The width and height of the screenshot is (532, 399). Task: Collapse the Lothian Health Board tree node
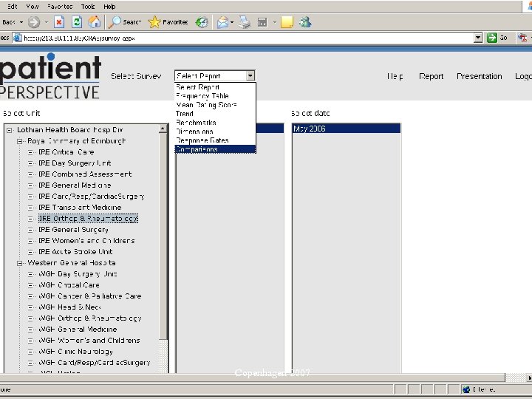point(10,130)
